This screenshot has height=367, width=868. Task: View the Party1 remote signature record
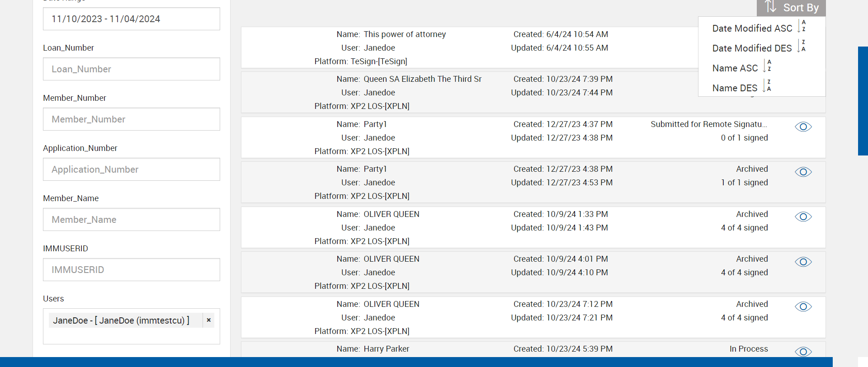tap(803, 127)
